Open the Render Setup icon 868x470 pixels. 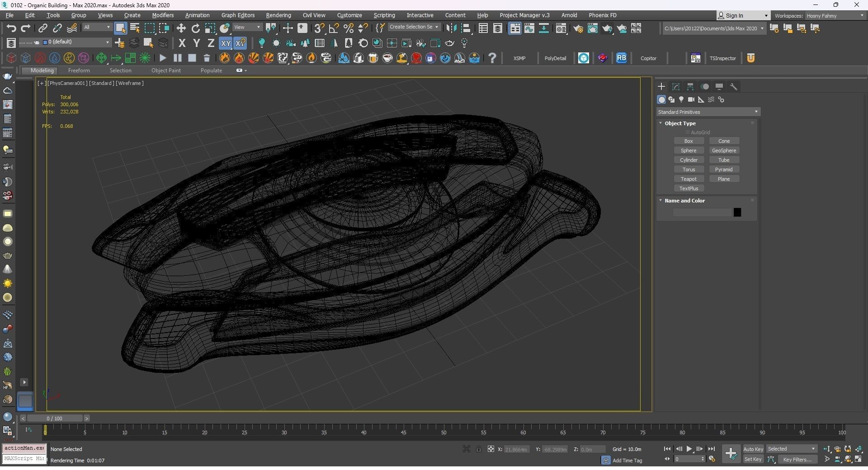point(578,28)
